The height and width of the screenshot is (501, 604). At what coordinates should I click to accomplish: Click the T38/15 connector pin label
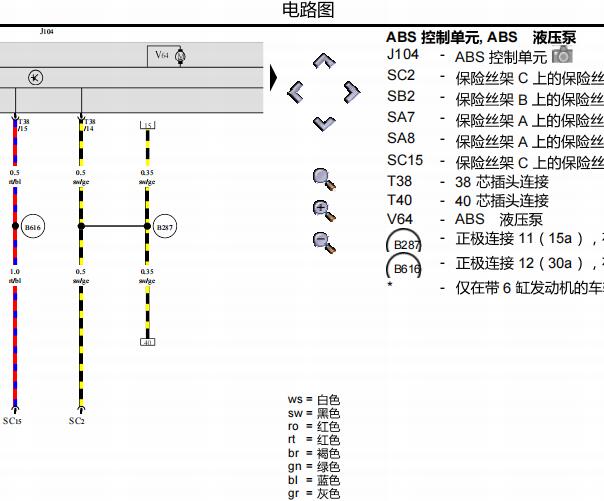pyautogui.click(x=23, y=125)
